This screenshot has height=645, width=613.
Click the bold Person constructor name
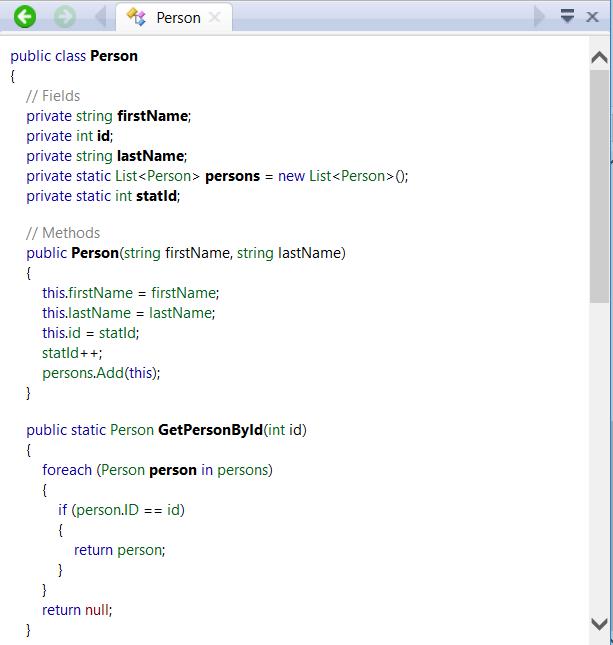click(94, 253)
